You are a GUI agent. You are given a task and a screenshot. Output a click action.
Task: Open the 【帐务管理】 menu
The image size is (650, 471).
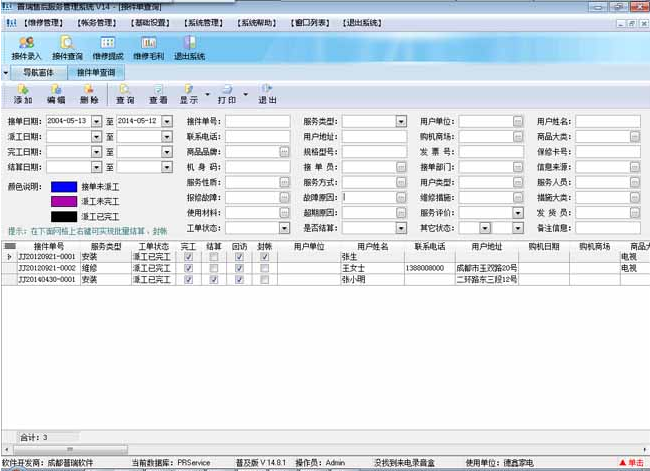pyautogui.click(x=97, y=23)
